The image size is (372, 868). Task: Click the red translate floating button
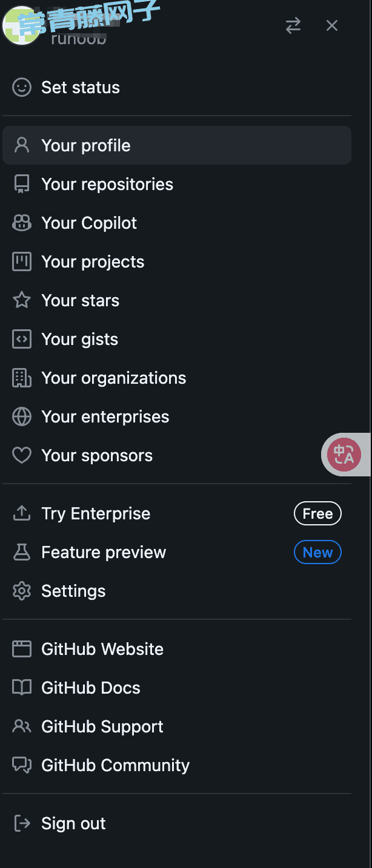point(344,454)
